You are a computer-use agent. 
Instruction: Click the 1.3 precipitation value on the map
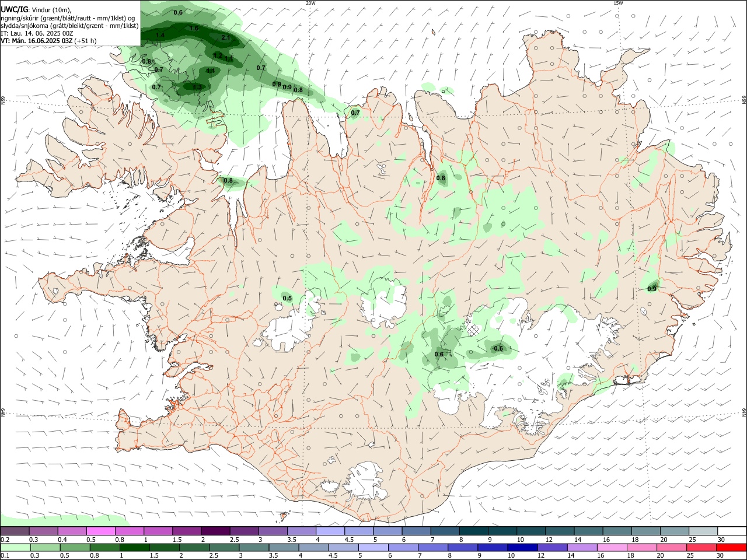point(197,87)
